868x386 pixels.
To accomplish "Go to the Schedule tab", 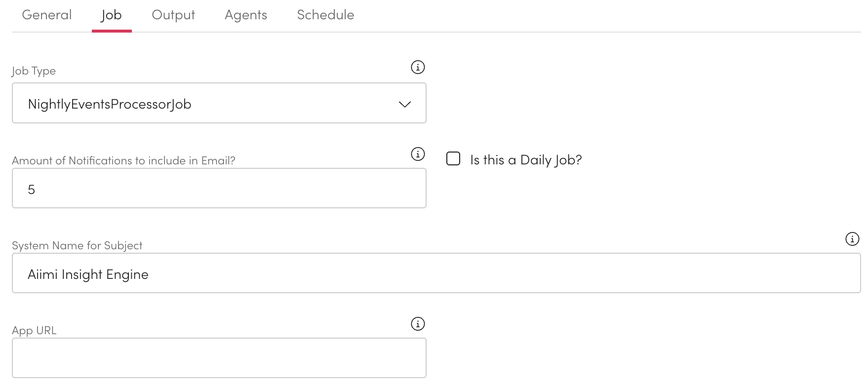I will tap(325, 15).
